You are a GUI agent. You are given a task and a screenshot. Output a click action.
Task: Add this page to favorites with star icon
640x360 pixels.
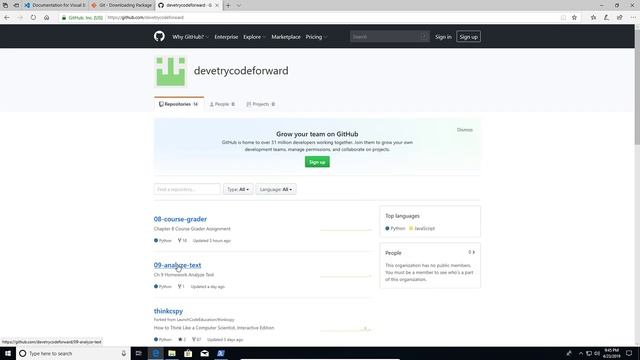click(x=574, y=18)
